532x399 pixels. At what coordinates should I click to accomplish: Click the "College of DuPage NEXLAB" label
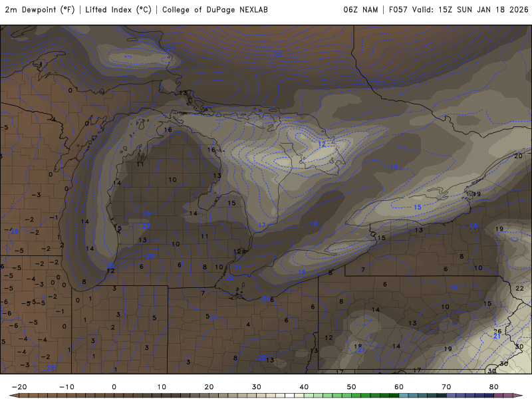tap(215, 10)
